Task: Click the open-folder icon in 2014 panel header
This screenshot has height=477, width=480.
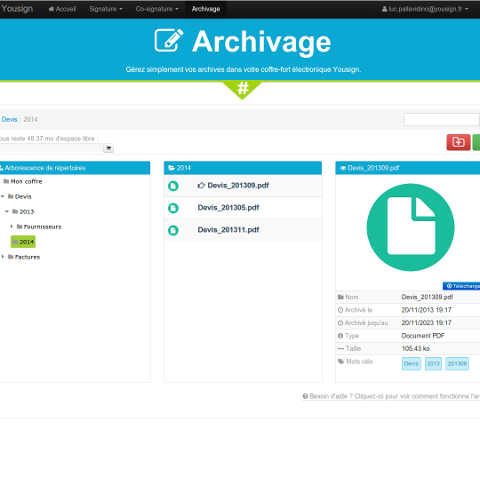Action: point(172,168)
